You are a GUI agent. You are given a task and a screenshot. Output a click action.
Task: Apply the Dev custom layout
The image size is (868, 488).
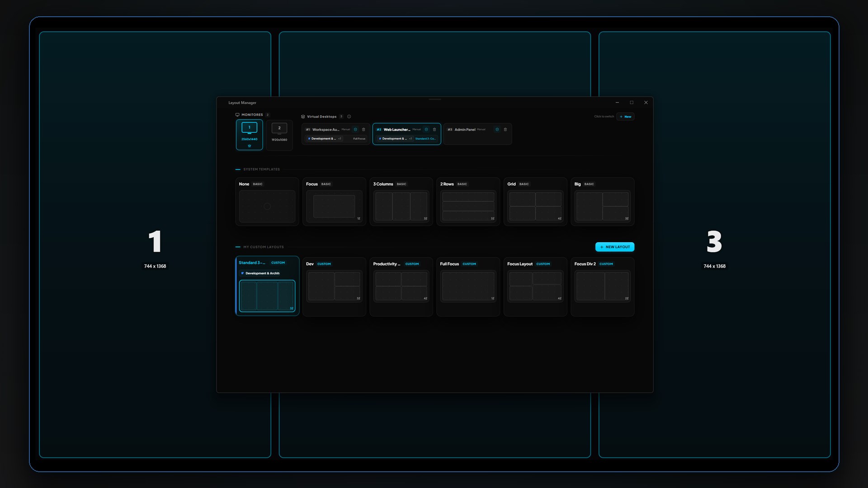tap(334, 286)
